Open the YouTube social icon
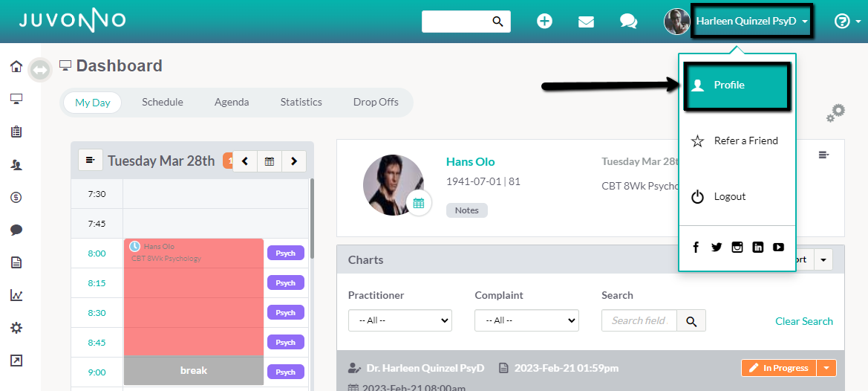 [778, 248]
